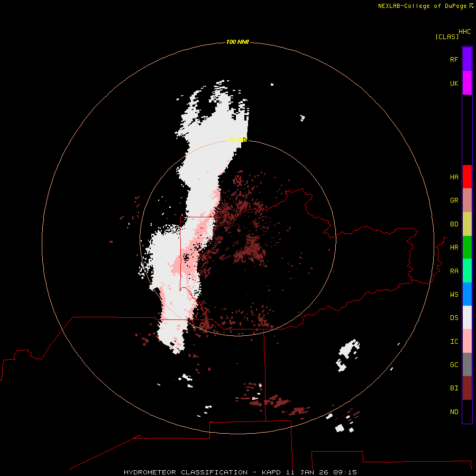The image size is (476, 476).
Task: Select the GR legend color block
Action: coord(467,200)
